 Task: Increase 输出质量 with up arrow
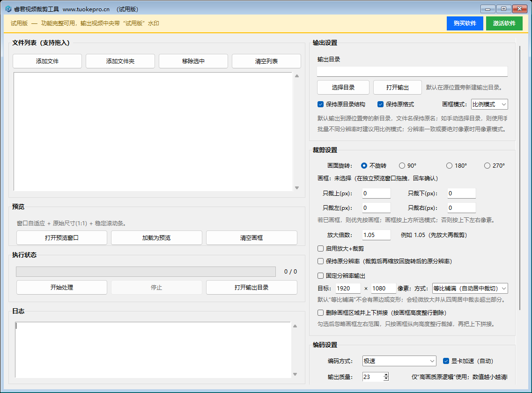(386, 375)
